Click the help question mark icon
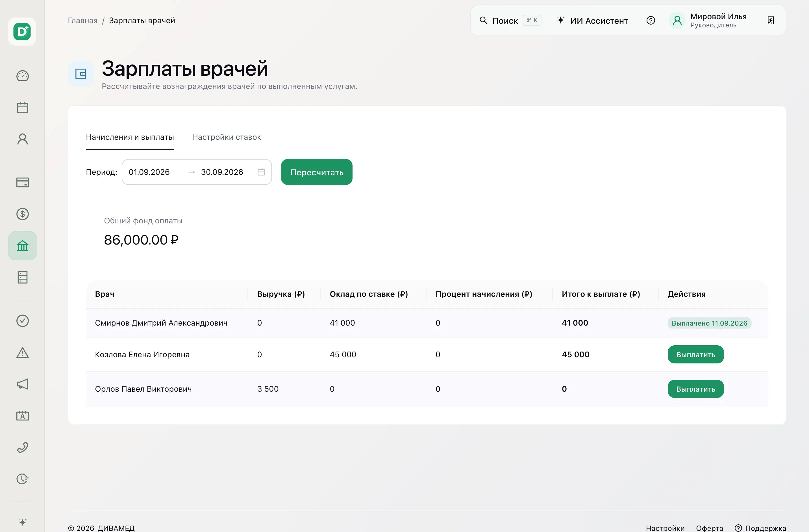The image size is (809, 532). [x=651, y=20]
